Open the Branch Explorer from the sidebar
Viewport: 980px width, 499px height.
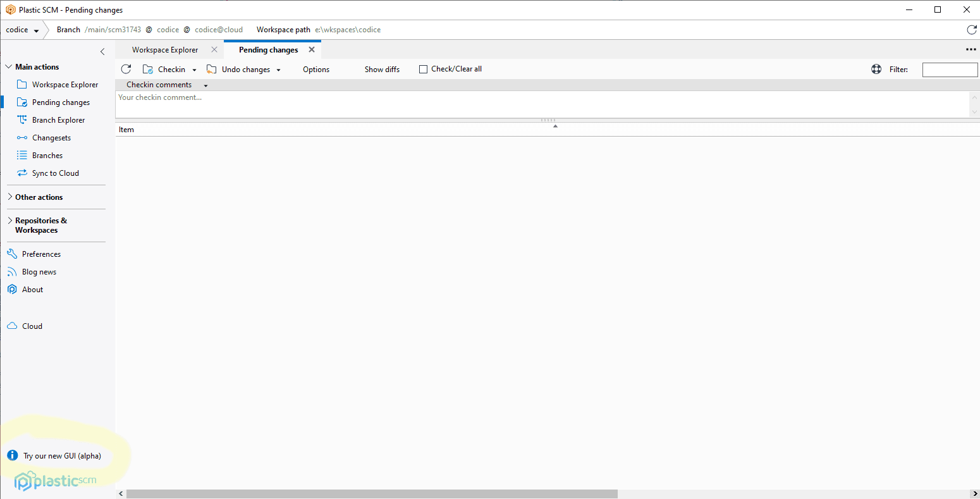(x=58, y=120)
